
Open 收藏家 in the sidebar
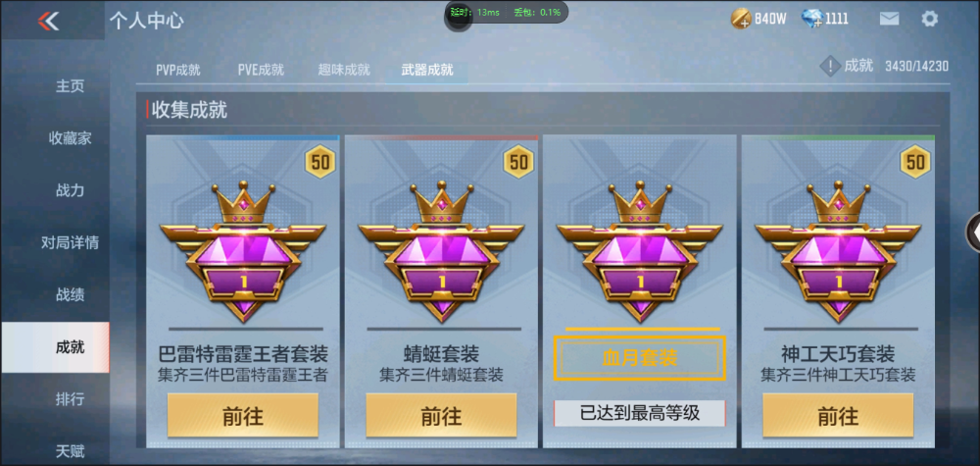tap(70, 138)
